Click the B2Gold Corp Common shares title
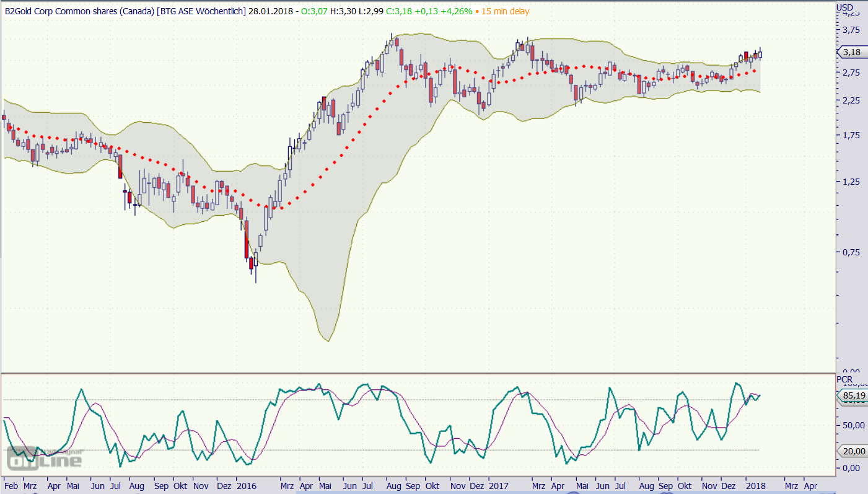This screenshot has width=868, height=494. click(79, 11)
